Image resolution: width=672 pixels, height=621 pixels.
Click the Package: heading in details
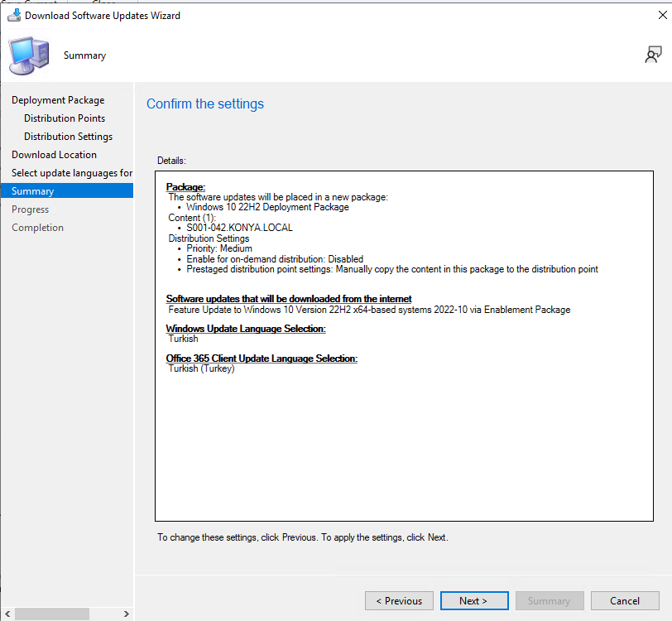pyautogui.click(x=185, y=187)
